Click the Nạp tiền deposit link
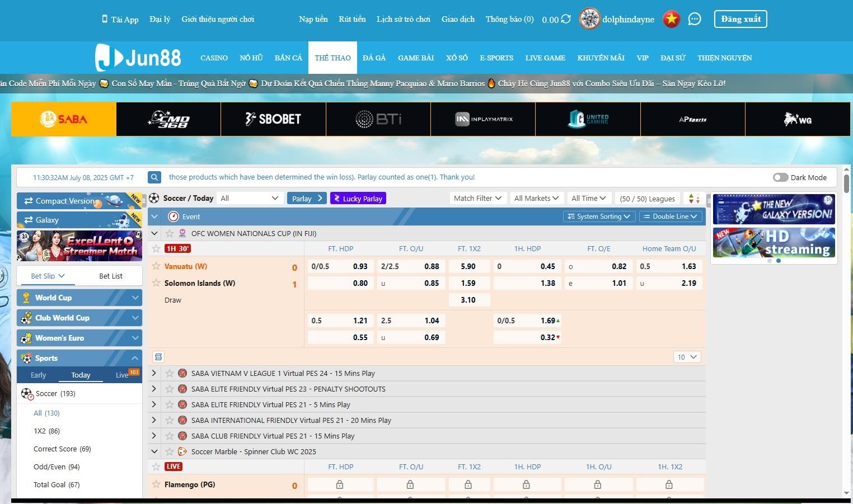The width and height of the screenshot is (853, 504). pyautogui.click(x=313, y=19)
